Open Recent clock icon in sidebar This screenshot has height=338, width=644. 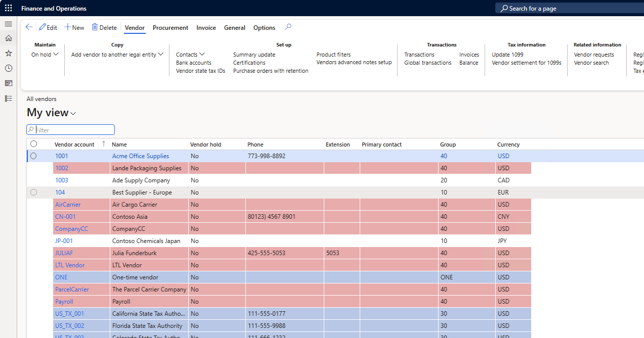click(x=8, y=68)
